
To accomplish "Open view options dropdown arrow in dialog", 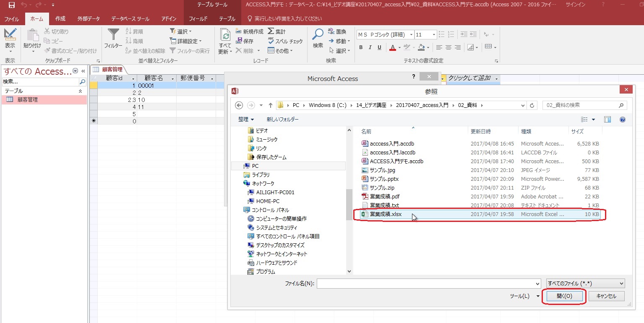I will point(593,120).
